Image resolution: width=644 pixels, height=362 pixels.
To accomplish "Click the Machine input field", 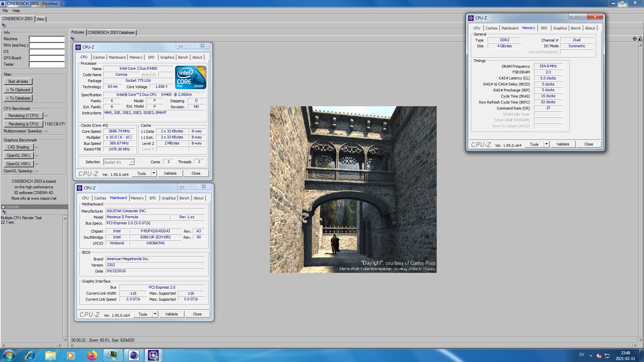I will point(47,39).
